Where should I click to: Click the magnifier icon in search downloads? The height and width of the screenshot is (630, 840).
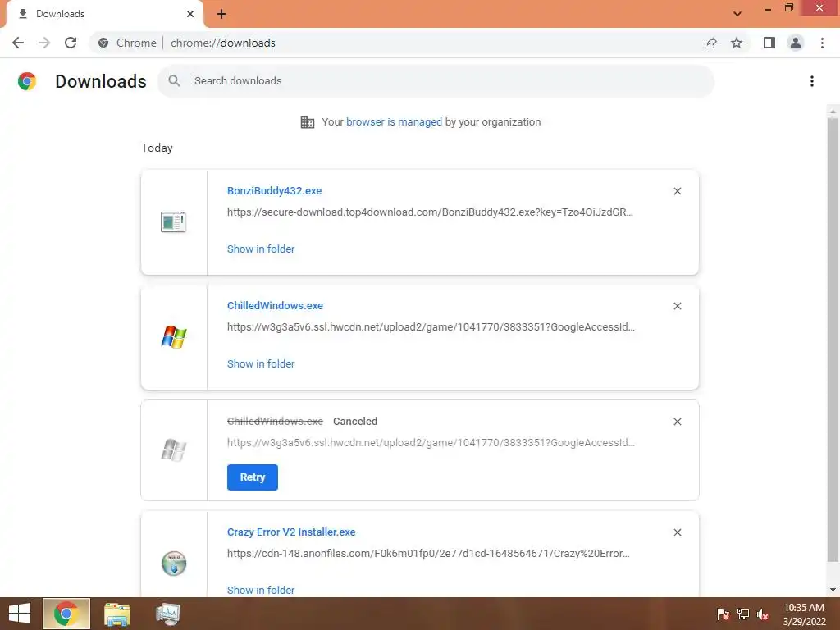174,81
